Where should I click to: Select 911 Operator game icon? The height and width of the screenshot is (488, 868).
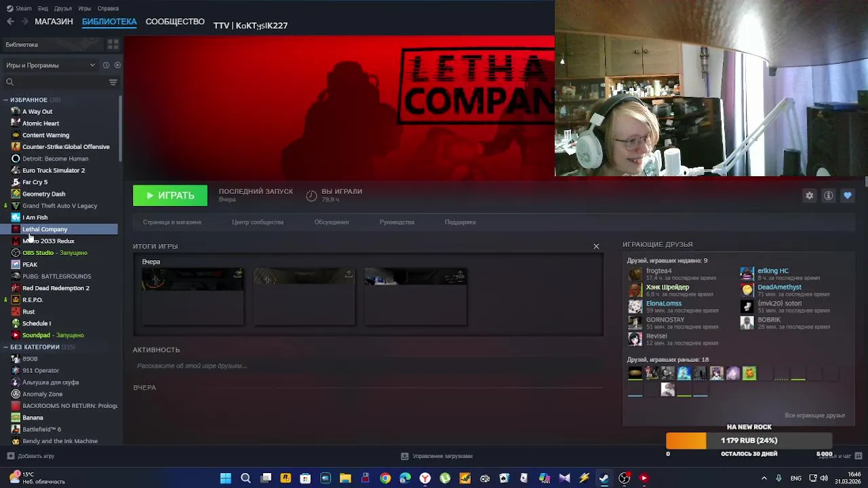tap(16, 371)
